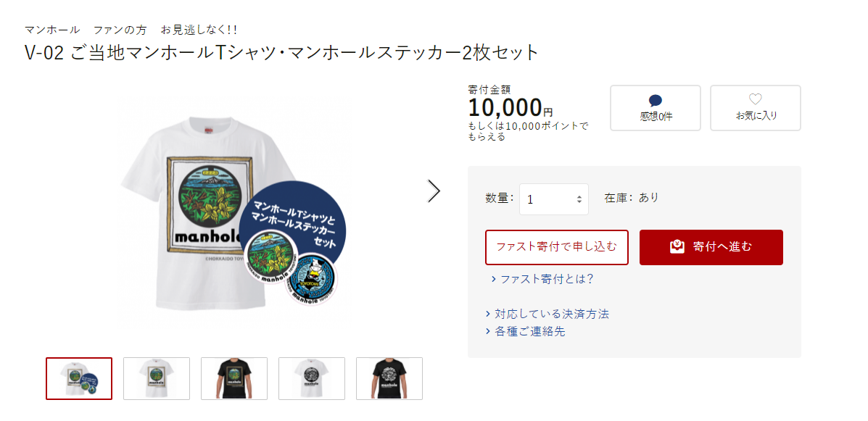The width and height of the screenshot is (868, 421).
Task: Click chevron beside ファスト寄付とは?
Action: [492, 280]
